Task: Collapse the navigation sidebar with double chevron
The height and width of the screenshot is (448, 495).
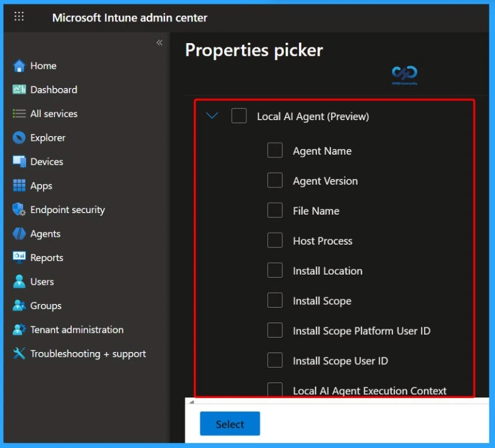Action: coord(159,42)
